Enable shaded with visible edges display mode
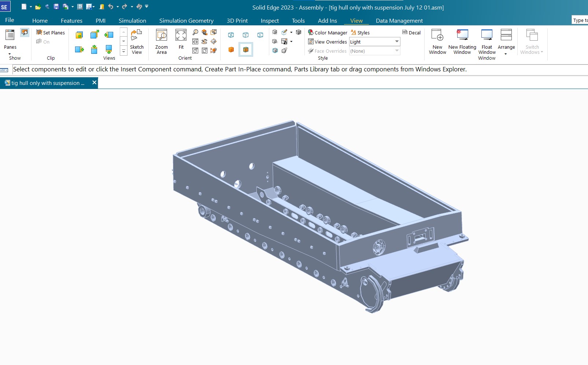This screenshot has height=365, width=588. pos(246,49)
